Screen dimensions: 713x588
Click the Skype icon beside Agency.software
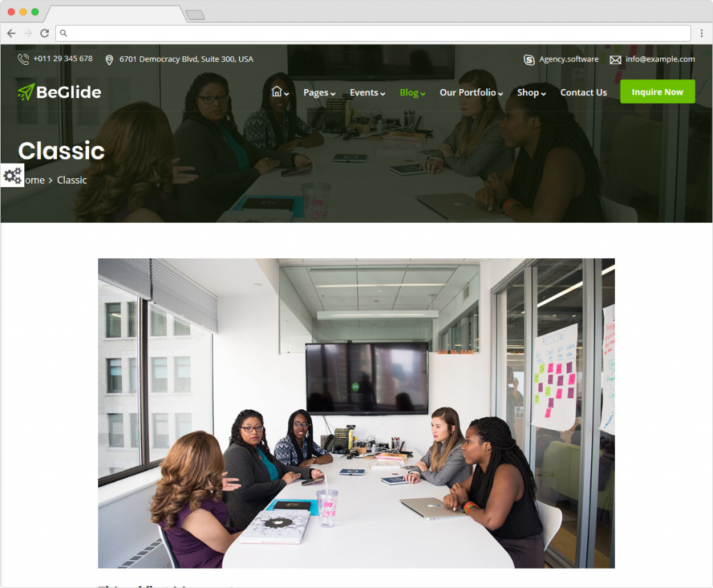[528, 60]
